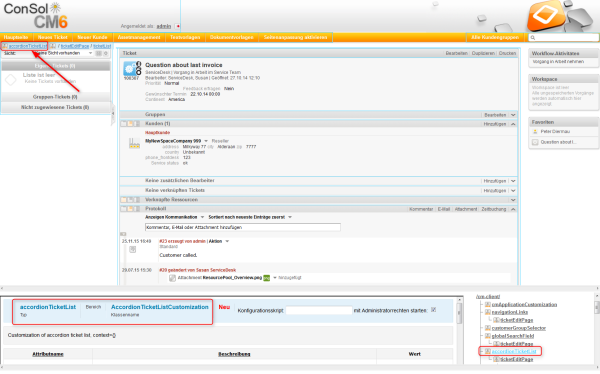Screen dimensions: 600x374
Task: Click the company icon for MyNewSpaceCompany
Action: 134,144
